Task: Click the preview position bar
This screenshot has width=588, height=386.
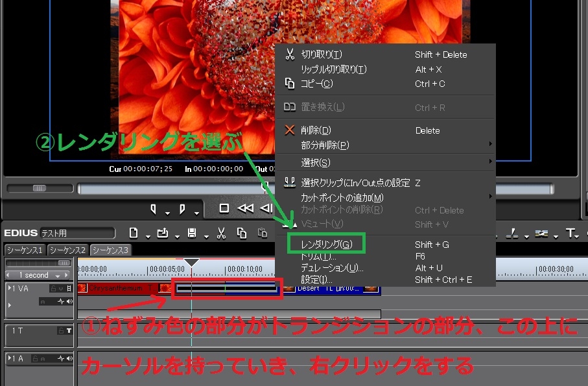Action: point(315,188)
